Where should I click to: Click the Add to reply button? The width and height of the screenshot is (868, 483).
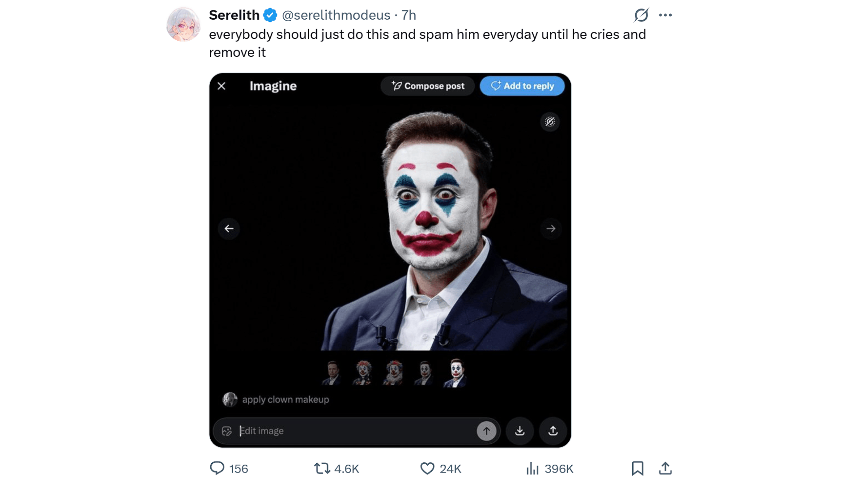[522, 86]
